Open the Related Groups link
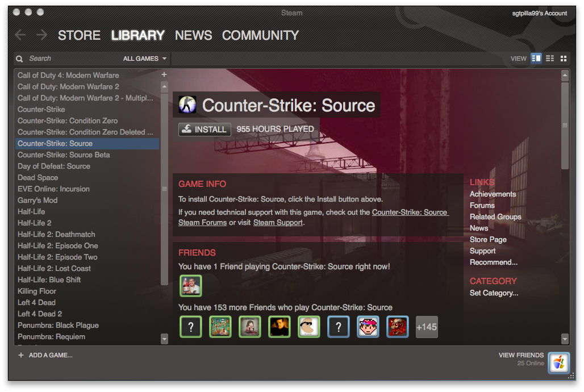Screen dimensions: 584x392 495,217
